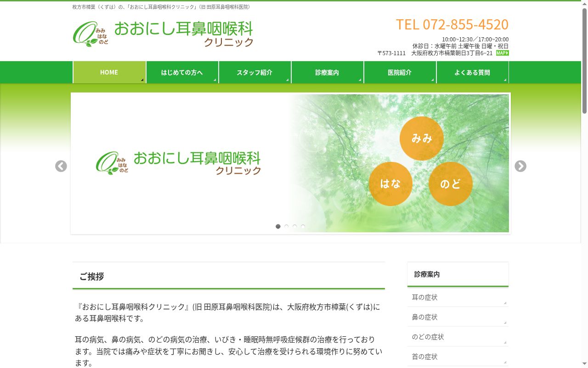The width and height of the screenshot is (588, 368).
Task: Click the 休診日 closed days line
Action: coord(460,46)
